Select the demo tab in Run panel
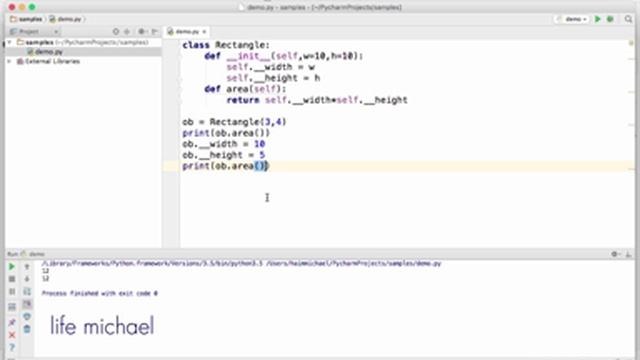640x360 pixels. 33,254
